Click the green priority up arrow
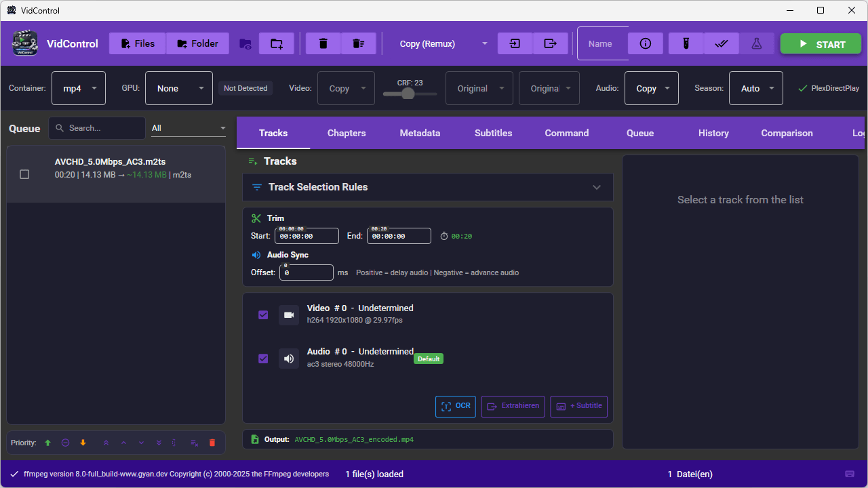The height and width of the screenshot is (488, 868). (47, 443)
